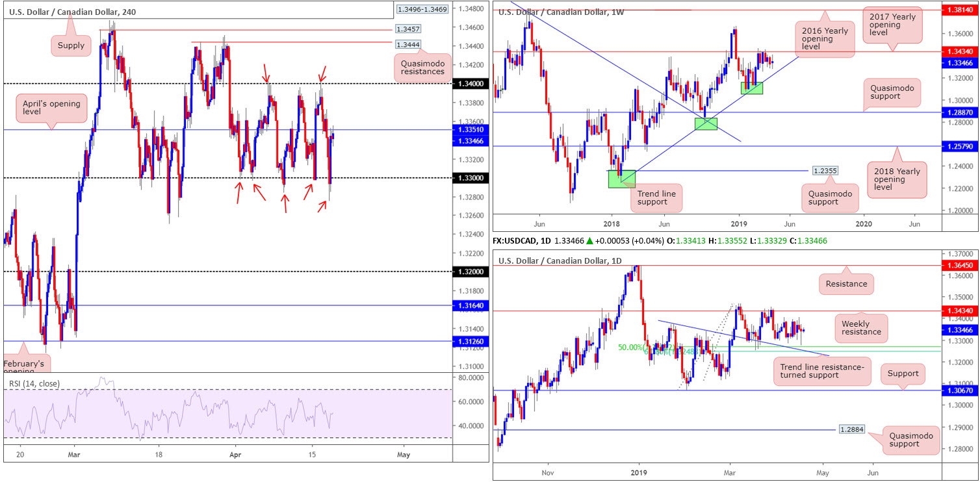
Task: Click Quasimodo support callout beside 1.2355
Action: [x=829, y=197]
